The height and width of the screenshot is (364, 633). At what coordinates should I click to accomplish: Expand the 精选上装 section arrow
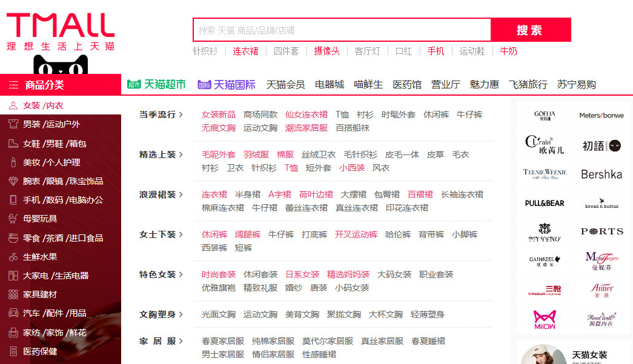click(181, 154)
